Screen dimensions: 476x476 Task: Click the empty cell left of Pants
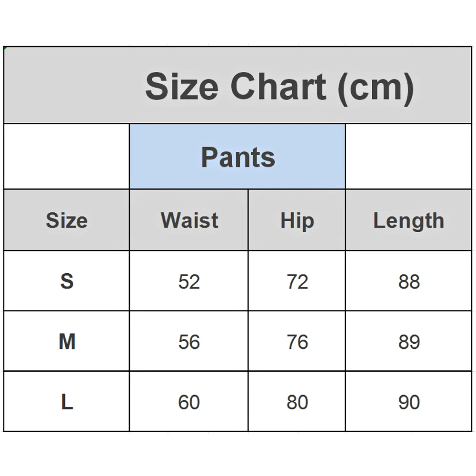(67, 157)
